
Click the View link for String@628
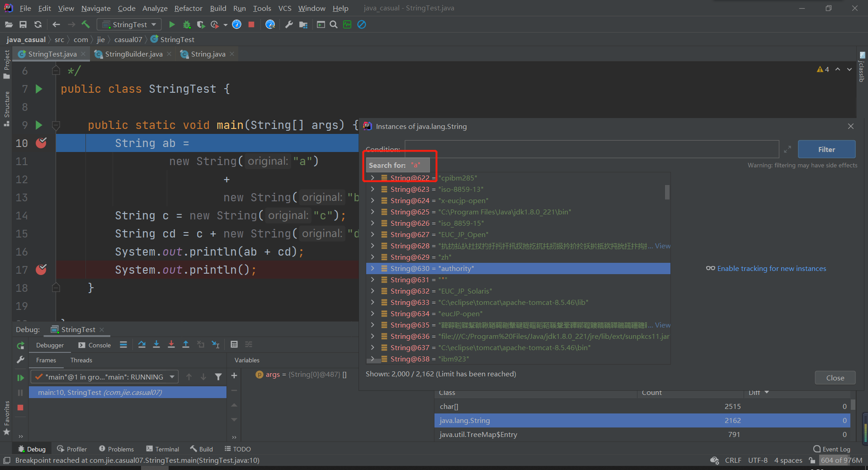[663, 246]
